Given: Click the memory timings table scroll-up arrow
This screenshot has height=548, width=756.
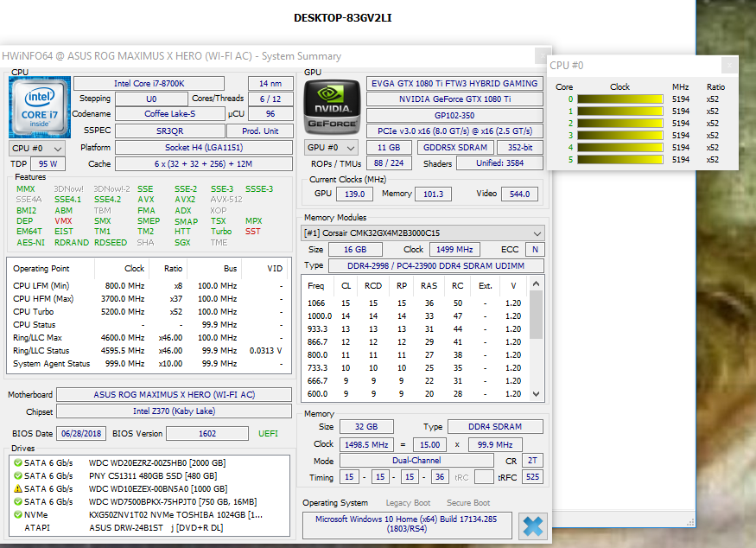Looking at the screenshot, I should [x=537, y=284].
